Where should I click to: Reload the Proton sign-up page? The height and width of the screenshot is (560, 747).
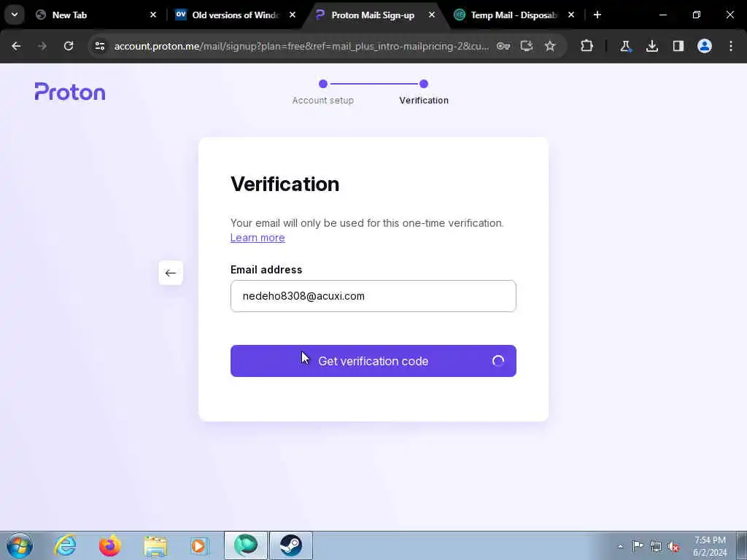click(69, 46)
